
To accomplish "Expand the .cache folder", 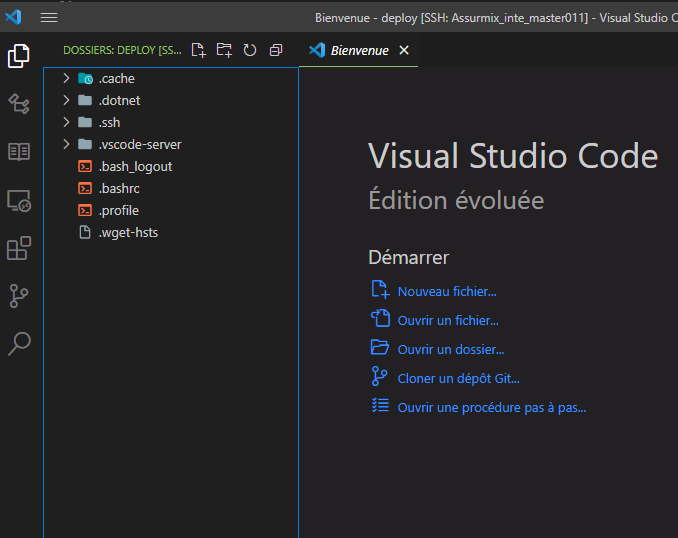I will click(x=116, y=79).
